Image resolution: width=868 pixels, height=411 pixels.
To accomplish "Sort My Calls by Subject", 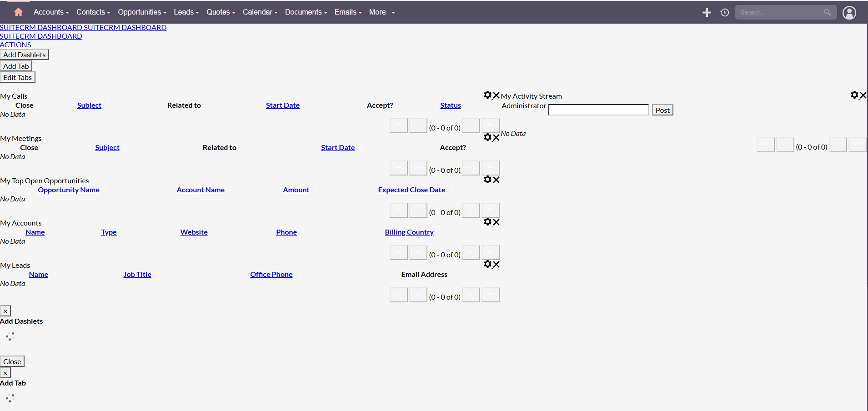I will click(89, 105).
